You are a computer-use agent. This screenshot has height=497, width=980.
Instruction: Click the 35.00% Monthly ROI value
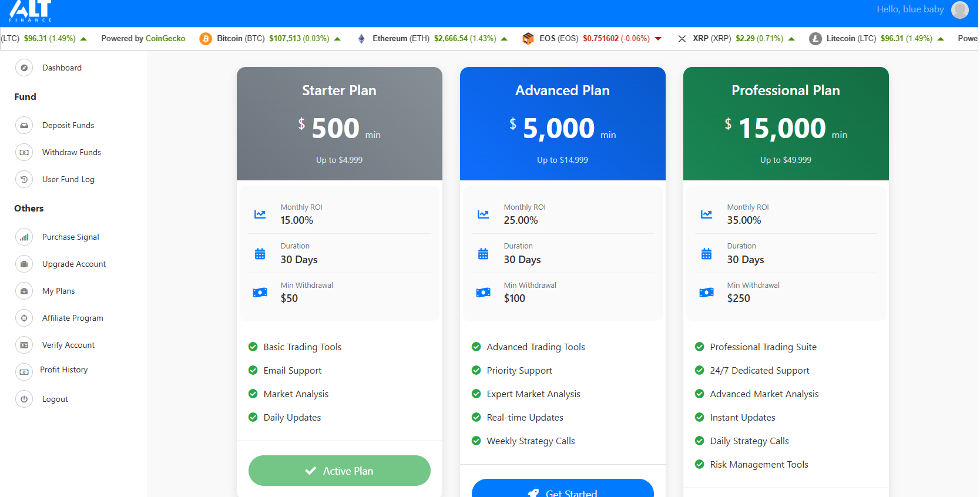click(744, 220)
